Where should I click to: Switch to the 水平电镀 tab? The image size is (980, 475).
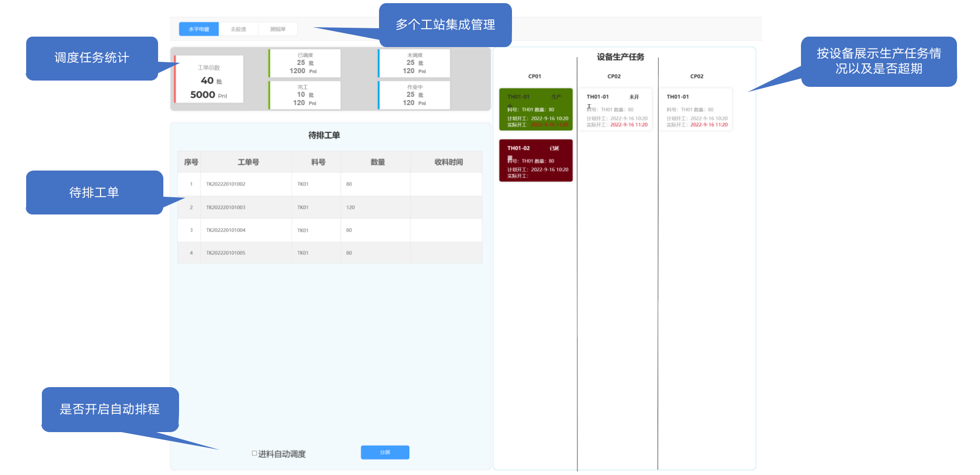198,29
